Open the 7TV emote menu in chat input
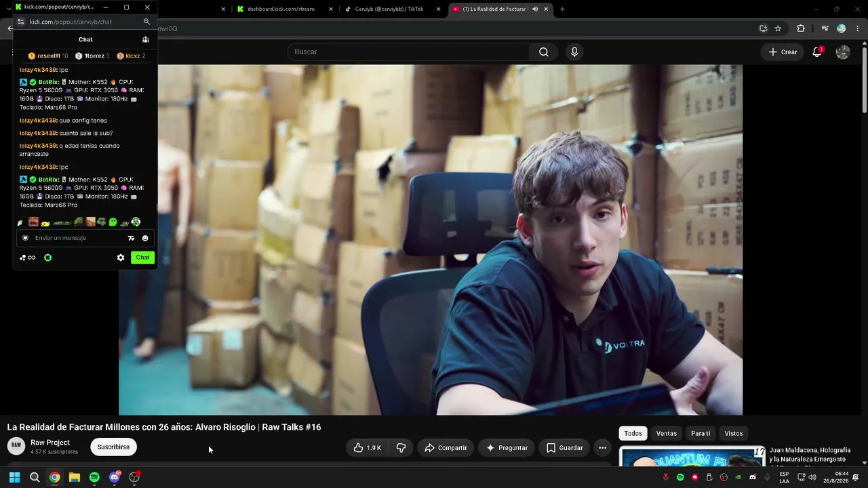 [x=131, y=238]
